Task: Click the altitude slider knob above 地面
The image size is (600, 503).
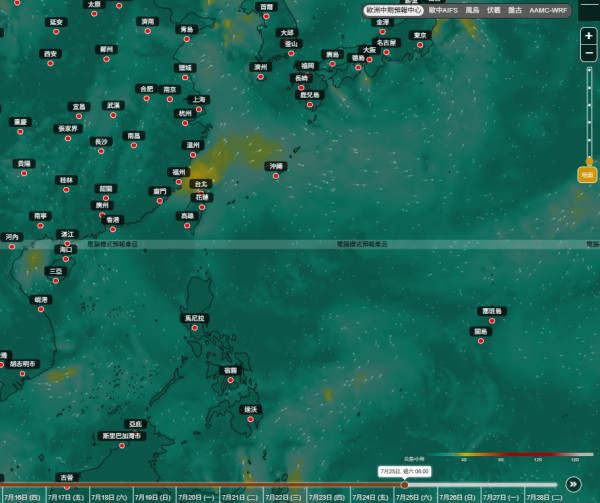Action: [x=589, y=161]
